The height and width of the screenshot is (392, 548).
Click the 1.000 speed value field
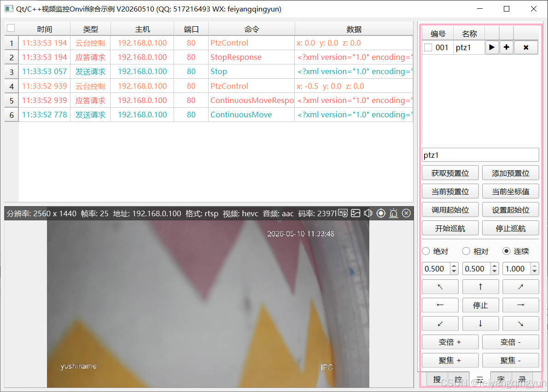[x=517, y=269]
